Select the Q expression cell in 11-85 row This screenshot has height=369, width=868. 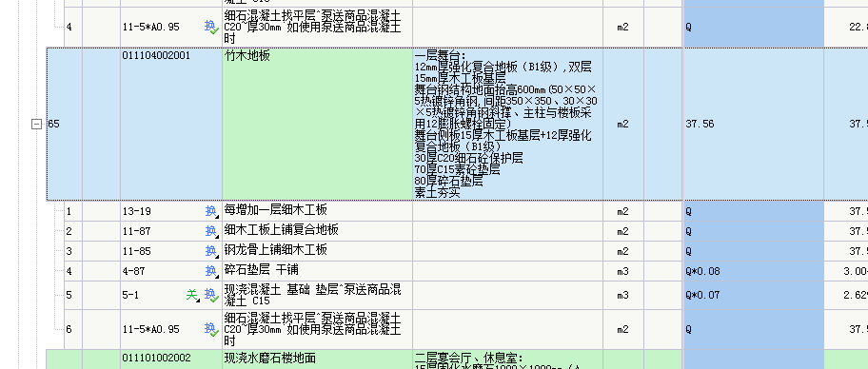click(x=754, y=251)
